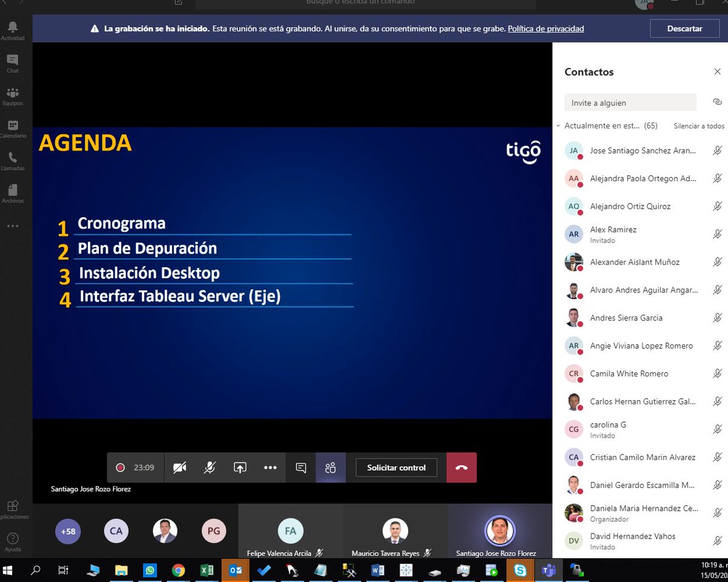This screenshot has width=728, height=582.
Task: Switch to Outlook on taskbar
Action: 235,570
